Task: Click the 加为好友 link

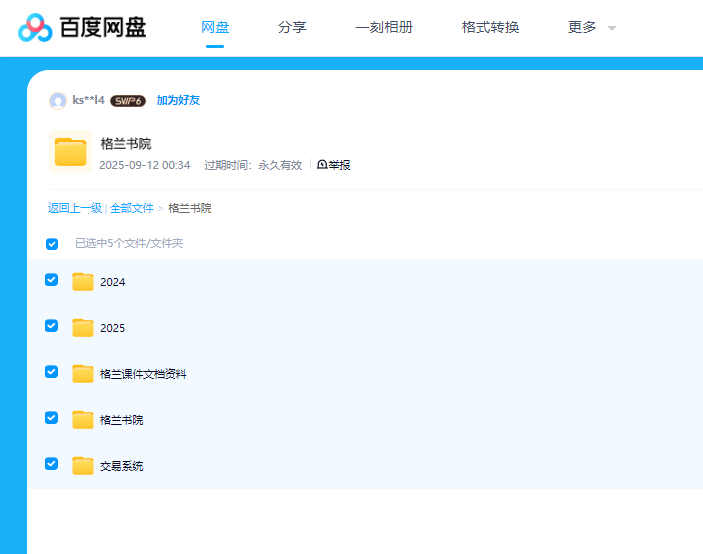Action: click(x=178, y=101)
